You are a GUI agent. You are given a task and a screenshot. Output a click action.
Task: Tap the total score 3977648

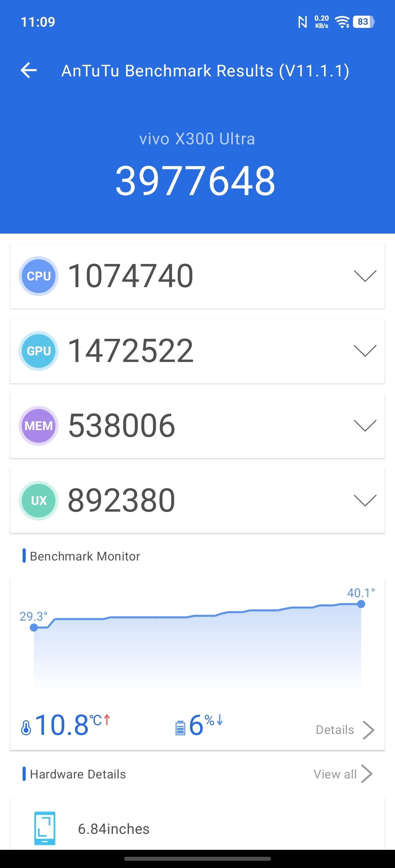click(x=196, y=180)
